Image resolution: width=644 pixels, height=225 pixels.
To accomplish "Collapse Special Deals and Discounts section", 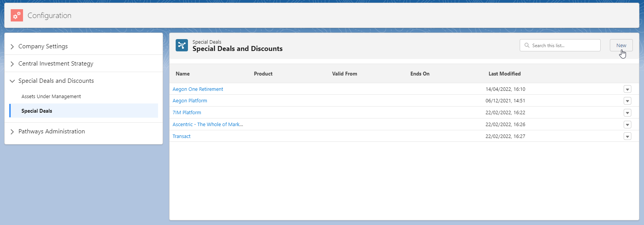I will point(12,81).
